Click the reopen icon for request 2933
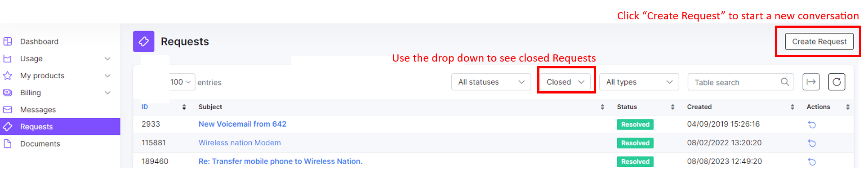This screenshot has width=868, height=187. point(812,125)
